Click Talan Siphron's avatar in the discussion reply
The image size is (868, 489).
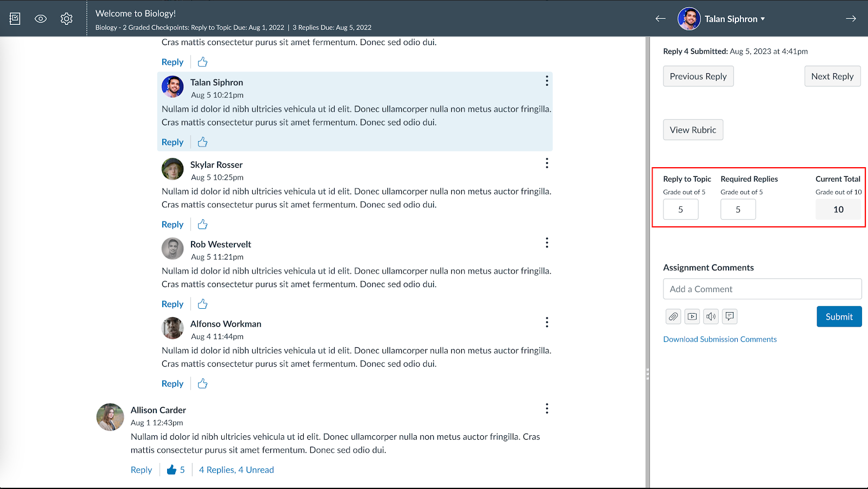click(173, 87)
